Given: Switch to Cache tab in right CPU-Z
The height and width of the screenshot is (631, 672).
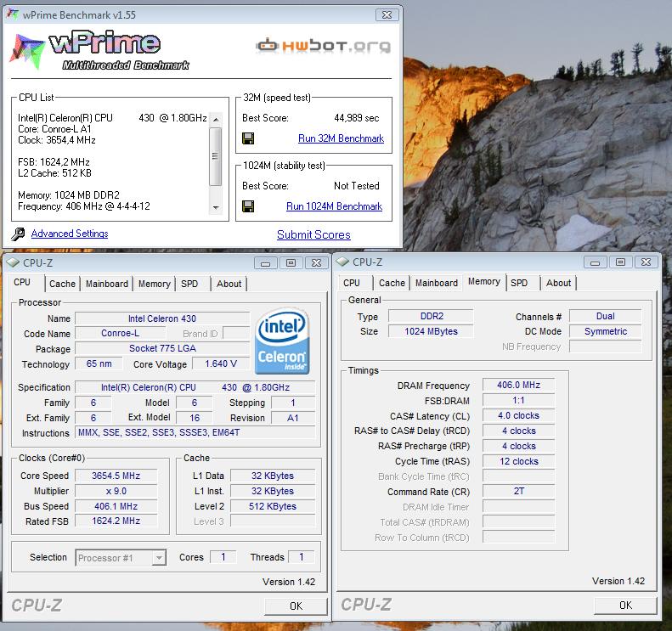Looking at the screenshot, I should 392,283.
